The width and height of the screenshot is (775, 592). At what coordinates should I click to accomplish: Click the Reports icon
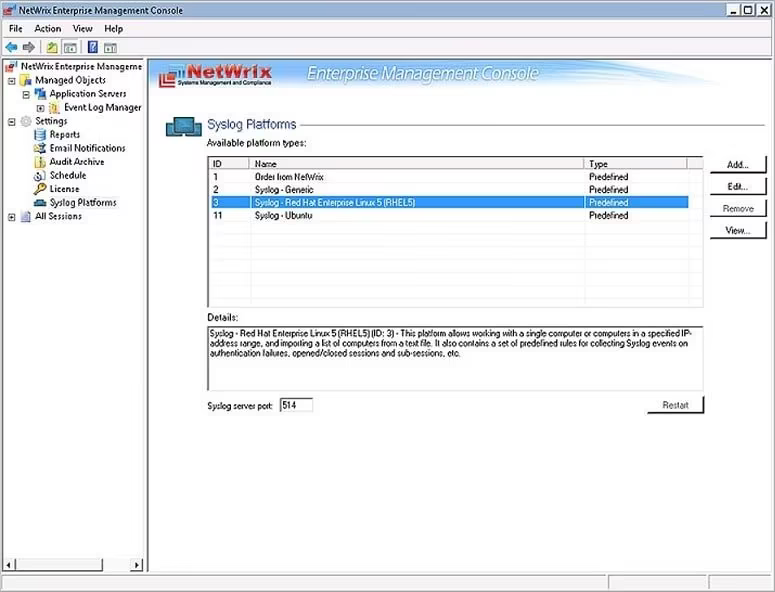pos(41,134)
